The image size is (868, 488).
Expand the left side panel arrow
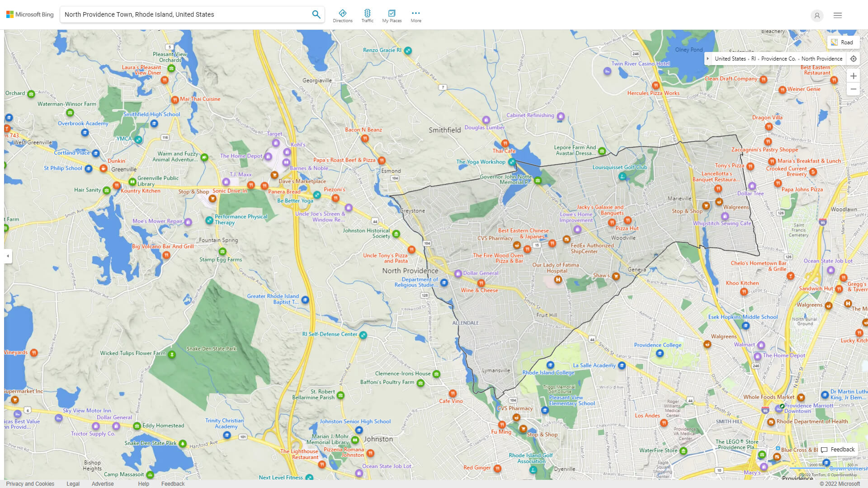[x=8, y=256]
